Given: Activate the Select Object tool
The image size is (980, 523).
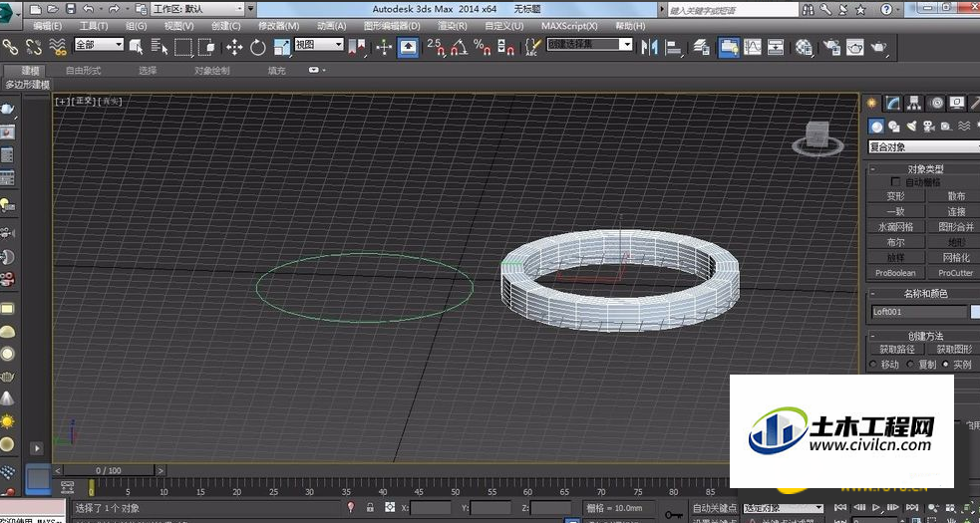Looking at the screenshot, I should tap(136, 46).
